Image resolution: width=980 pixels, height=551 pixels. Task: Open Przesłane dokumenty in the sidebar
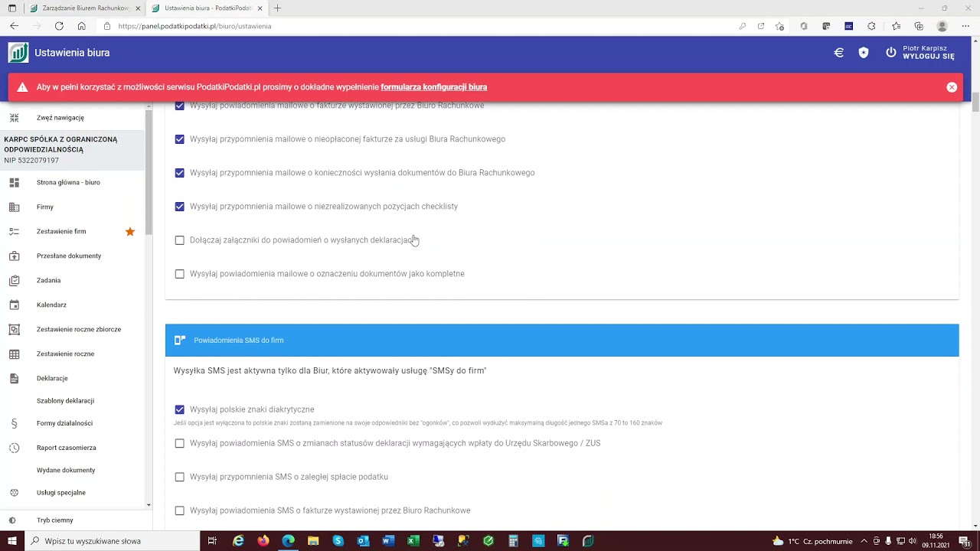point(69,256)
